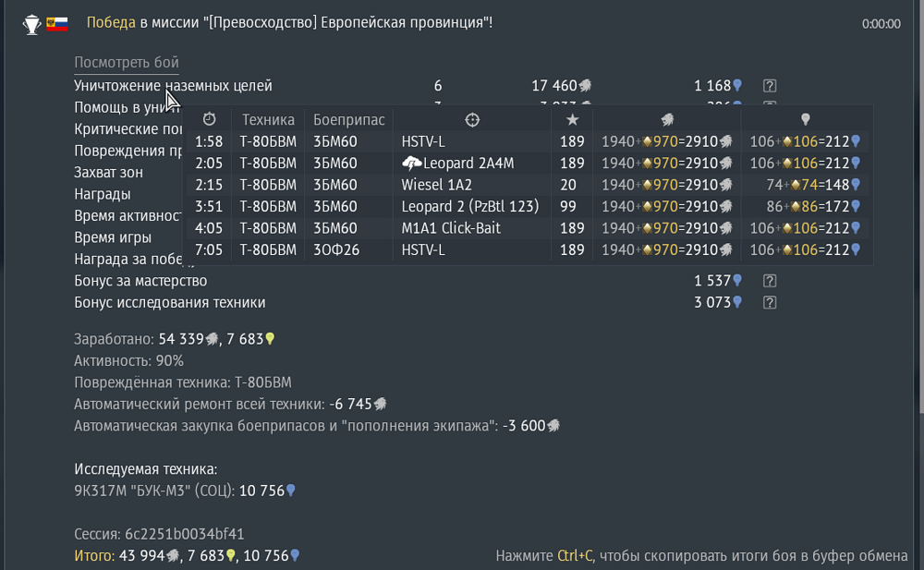Click the 17 460 silver lions reward value

(x=561, y=86)
